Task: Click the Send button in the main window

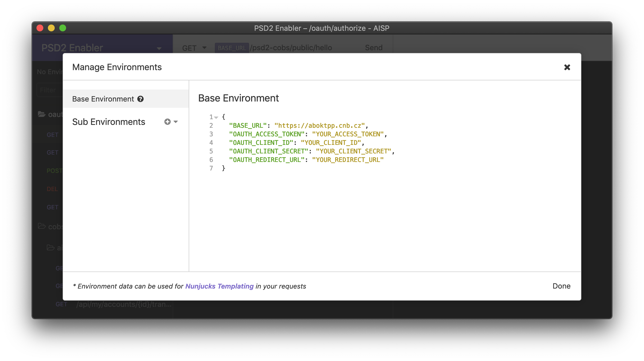Action: [374, 48]
